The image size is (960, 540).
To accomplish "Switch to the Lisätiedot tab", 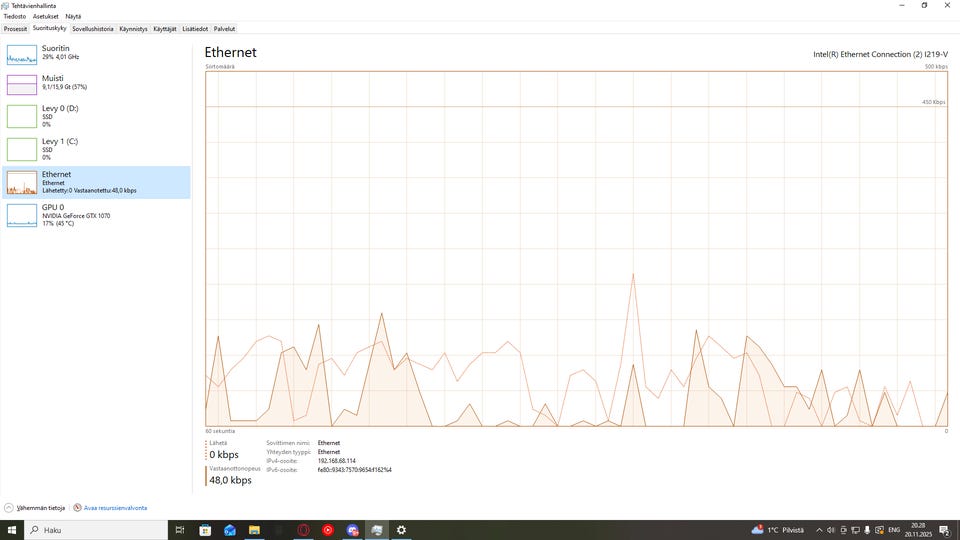I will pos(195,29).
